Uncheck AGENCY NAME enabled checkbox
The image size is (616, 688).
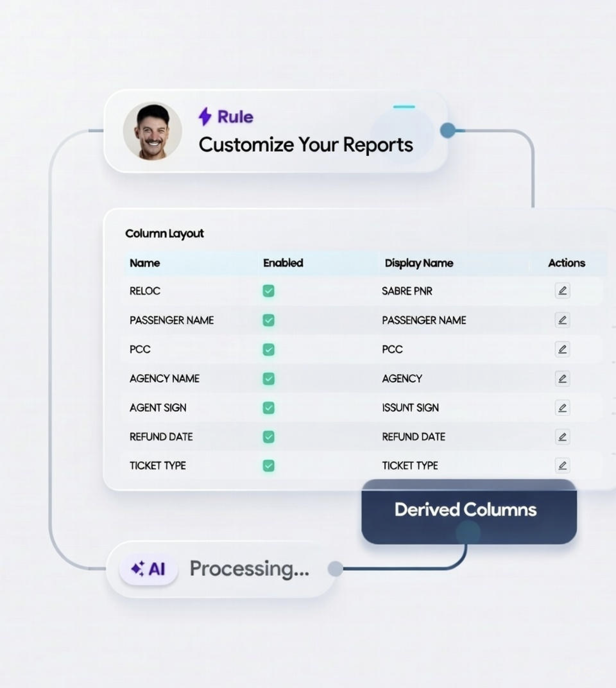[269, 379]
